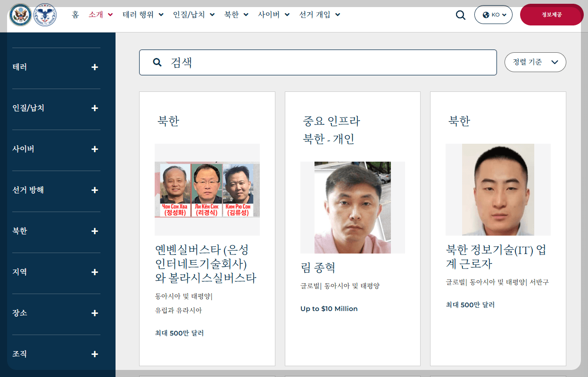Open the 정렬 기준 sort dropdown
Image resolution: width=588 pixels, height=377 pixels.
point(535,62)
